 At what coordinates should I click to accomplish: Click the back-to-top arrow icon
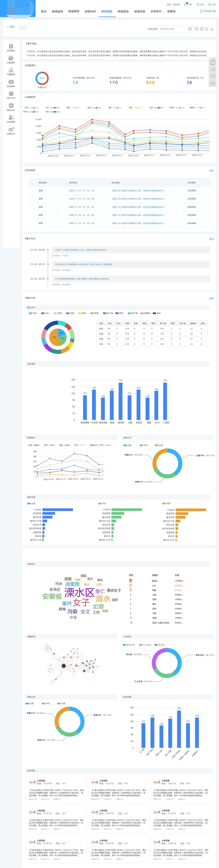[x=213, y=83]
